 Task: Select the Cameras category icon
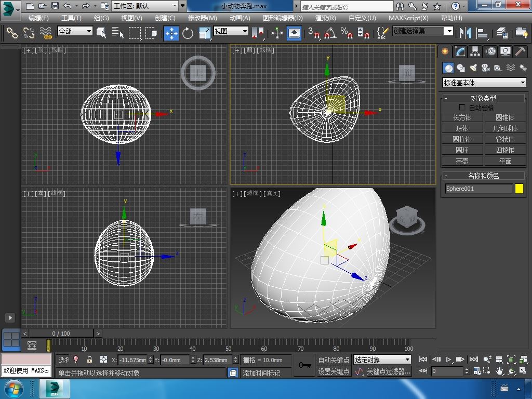pos(486,68)
